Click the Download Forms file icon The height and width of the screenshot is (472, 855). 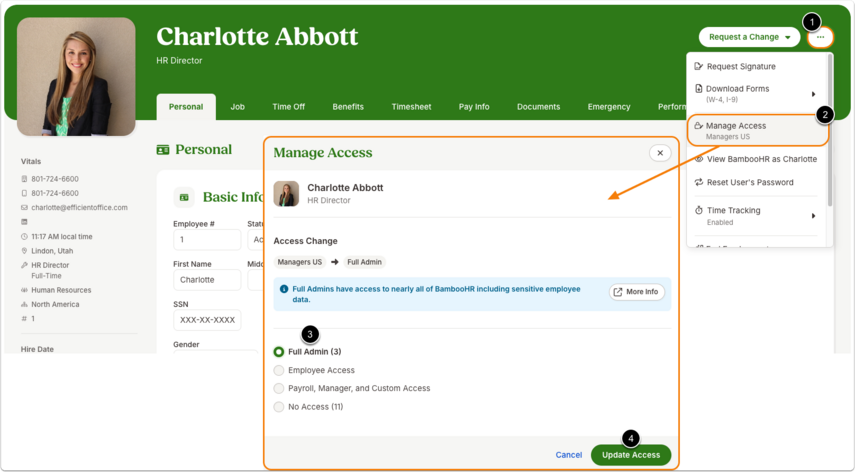point(699,88)
